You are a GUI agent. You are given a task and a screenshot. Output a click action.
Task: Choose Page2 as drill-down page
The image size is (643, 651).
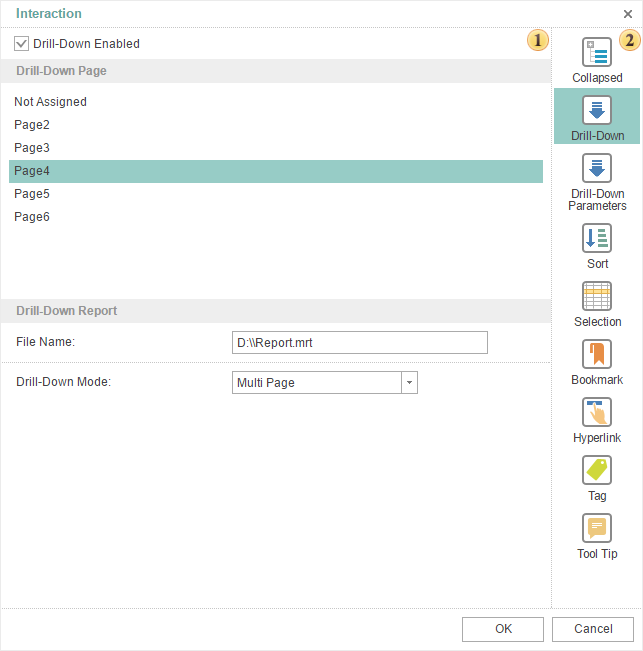coord(32,125)
